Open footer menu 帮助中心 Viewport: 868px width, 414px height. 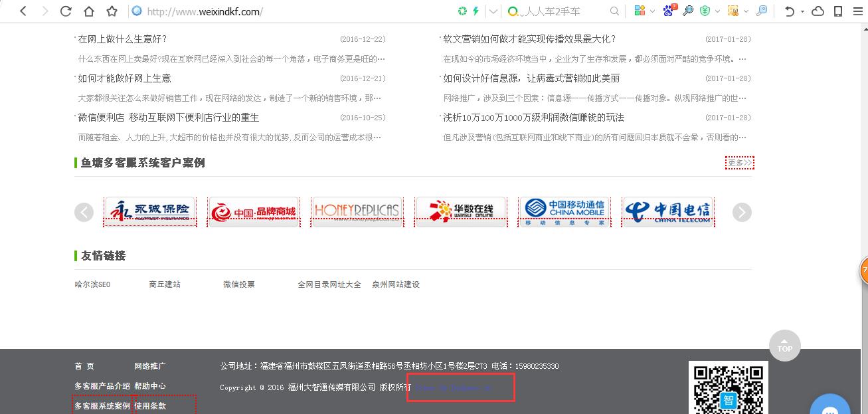point(150,386)
